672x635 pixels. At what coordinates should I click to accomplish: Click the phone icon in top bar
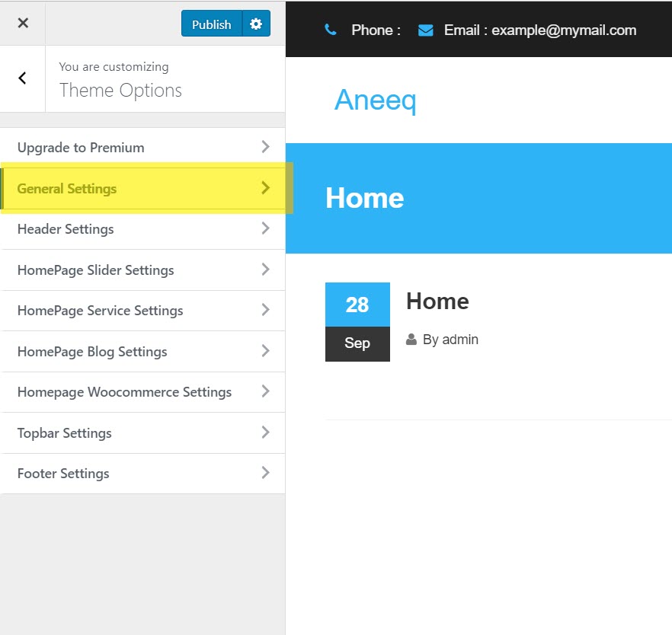(x=331, y=30)
